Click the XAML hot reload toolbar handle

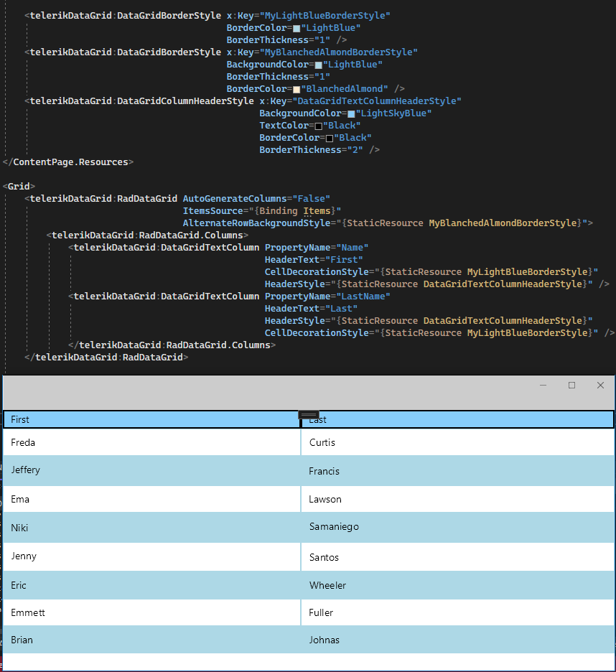308,414
